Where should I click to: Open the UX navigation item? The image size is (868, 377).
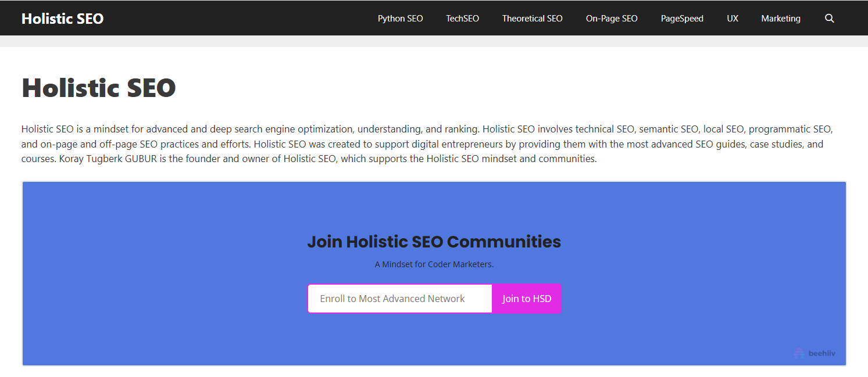click(732, 18)
